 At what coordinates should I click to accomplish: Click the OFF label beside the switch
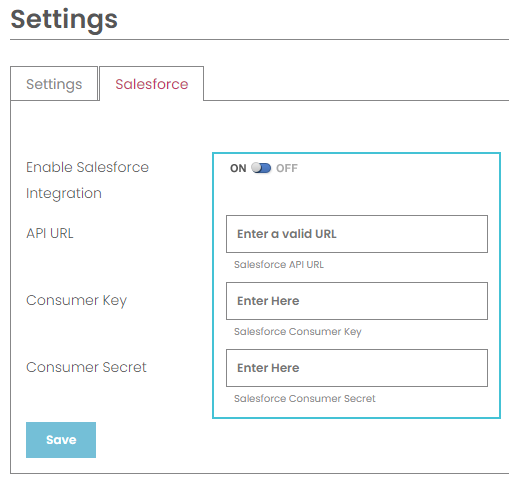click(x=287, y=168)
